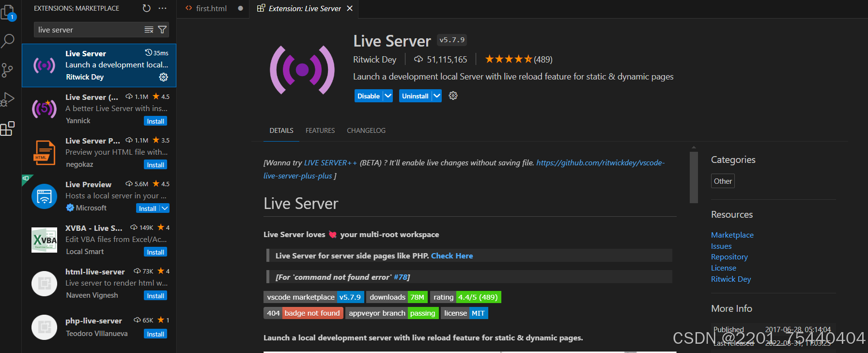Clear extensions search results
Screen dimensions: 868x353
pyautogui.click(x=149, y=30)
